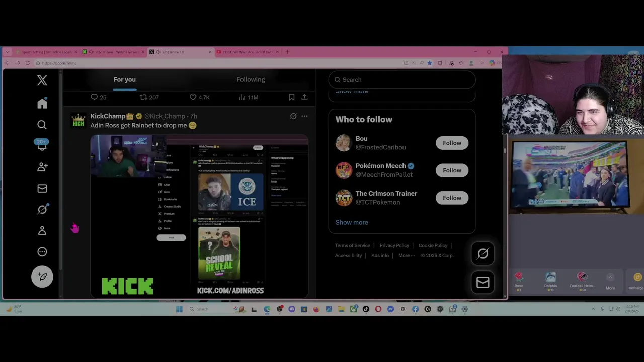644x362 pixels.
Task: View analytics showing 1.1M views
Action: (248, 97)
